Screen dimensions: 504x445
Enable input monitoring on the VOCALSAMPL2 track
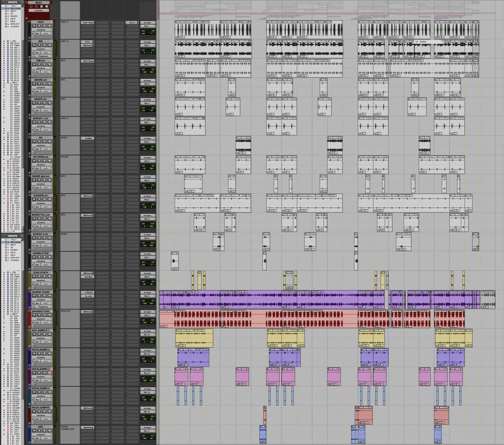(39, 354)
